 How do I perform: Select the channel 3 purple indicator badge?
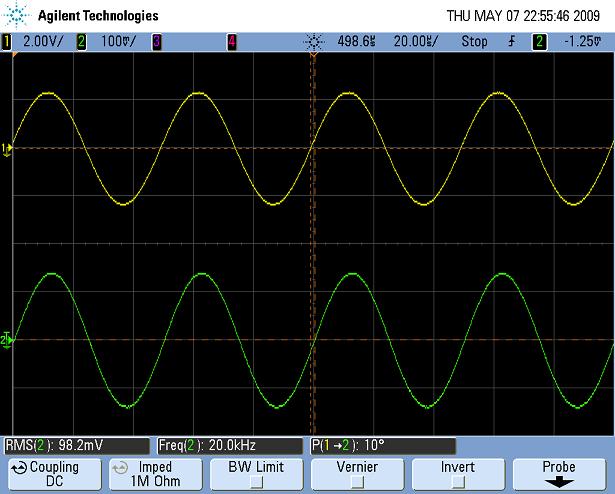[x=156, y=42]
